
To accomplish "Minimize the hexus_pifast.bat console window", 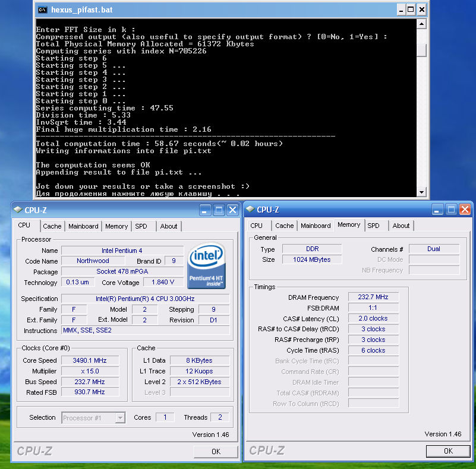I will (x=401, y=9).
